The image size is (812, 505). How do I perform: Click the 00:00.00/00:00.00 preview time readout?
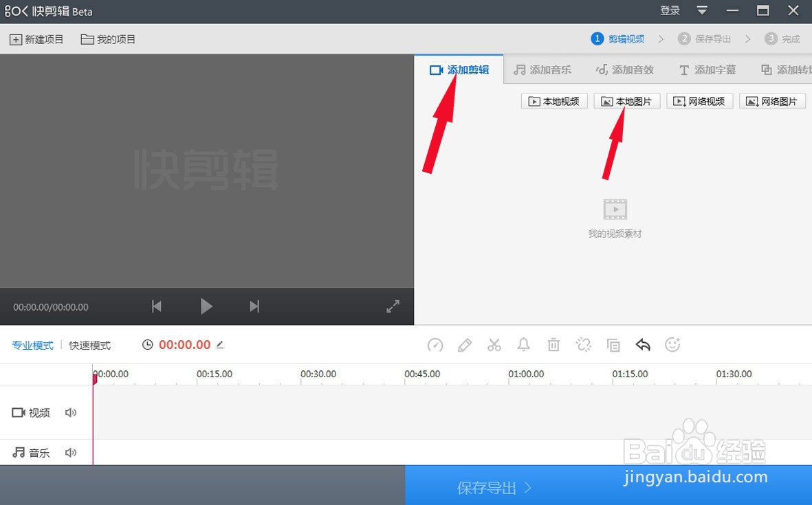[51, 307]
